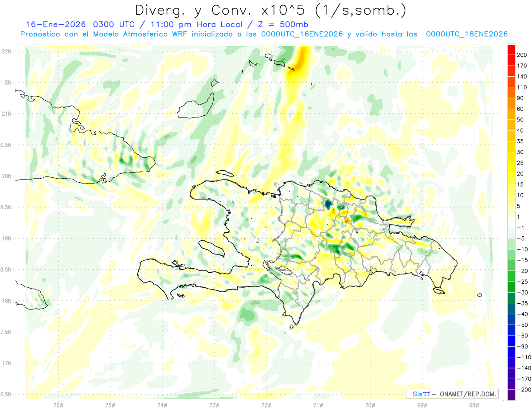The width and height of the screenshot is (532, 411).
Task: Click color scale value '-10'
Action: [x=523, y=249]
